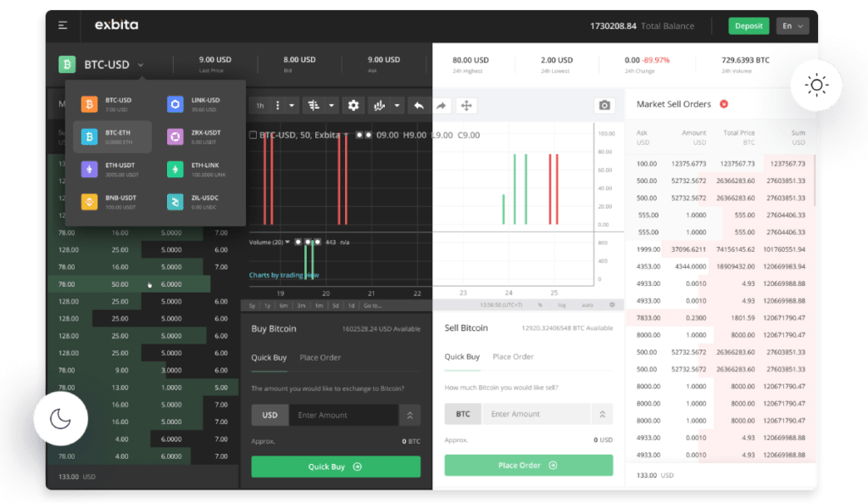Redo the chart action
This screenshot has height=503, width=868.
[x=442, y=105]
